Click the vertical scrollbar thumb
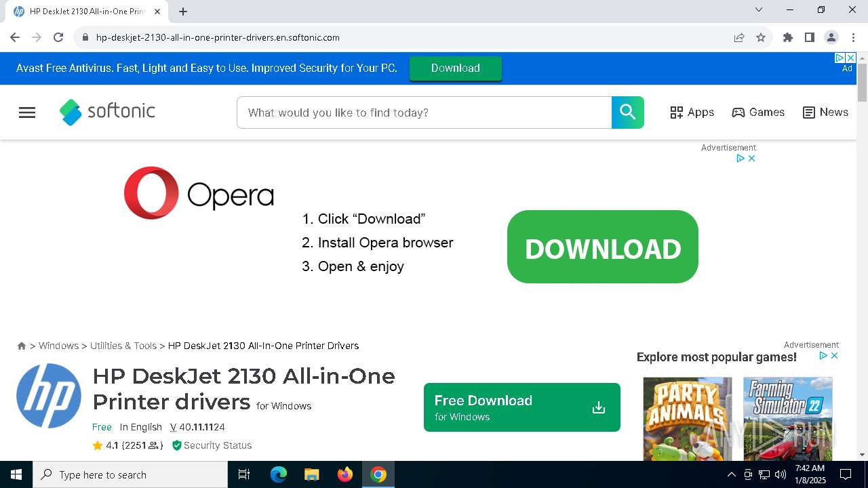This screenshot has width=868, height=488. pyautogui.click(x=862, y=83)
